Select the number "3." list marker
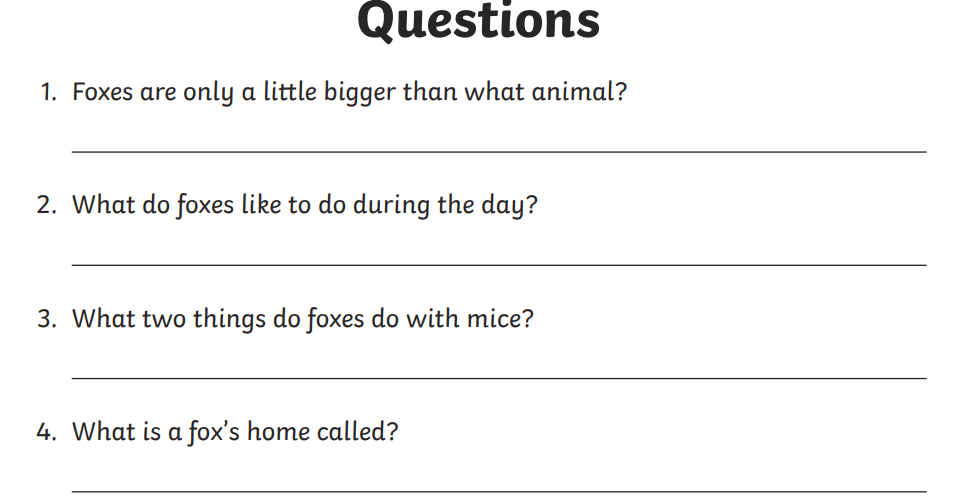This screenshot has width=955, height=503. coord(47,319)
